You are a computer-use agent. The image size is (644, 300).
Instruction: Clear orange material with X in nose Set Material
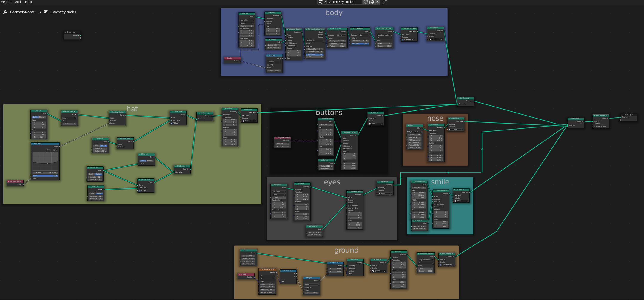(462, 130)
